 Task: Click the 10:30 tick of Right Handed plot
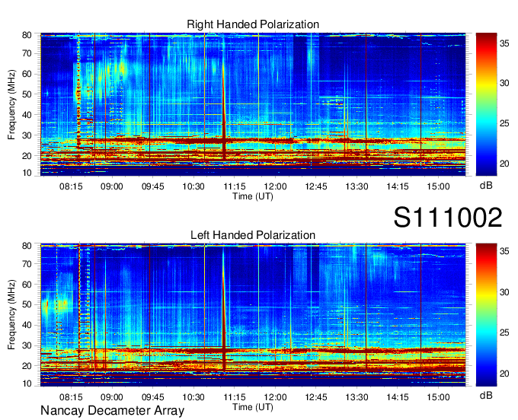193,186
